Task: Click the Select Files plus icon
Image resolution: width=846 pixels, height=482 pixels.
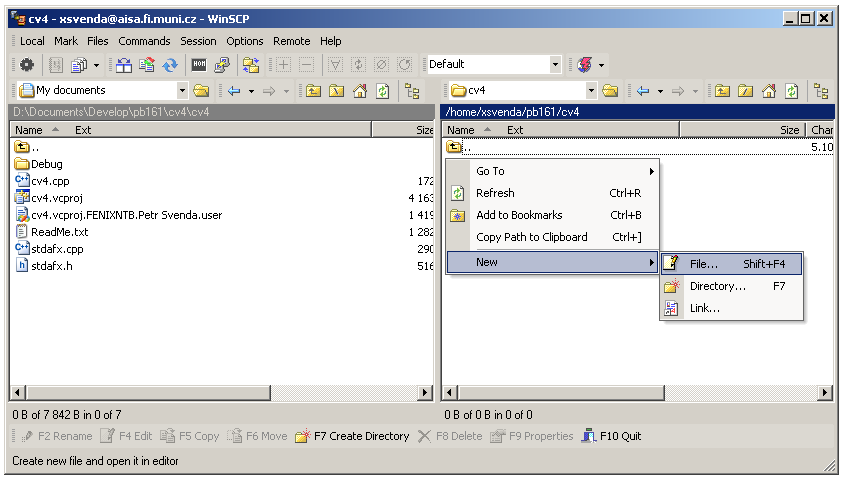Action: [x=283, y=65]
